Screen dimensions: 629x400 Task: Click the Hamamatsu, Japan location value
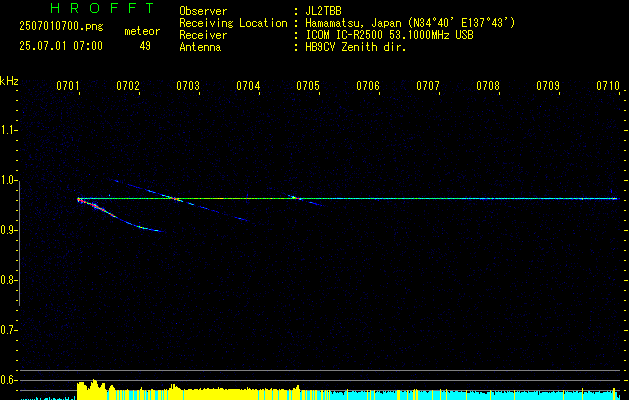click(x=410, y=23)
